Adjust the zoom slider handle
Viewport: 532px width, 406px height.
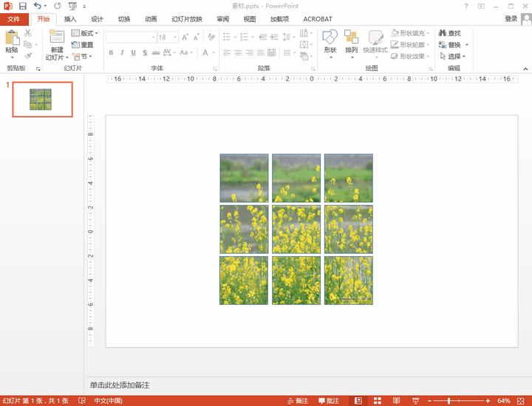click(449, 401)
